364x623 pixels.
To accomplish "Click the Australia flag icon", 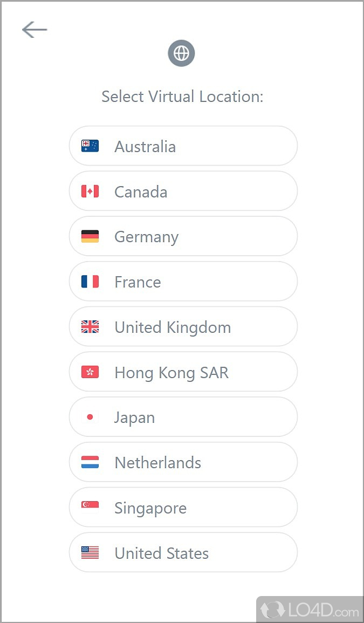I will coord(90,146).
